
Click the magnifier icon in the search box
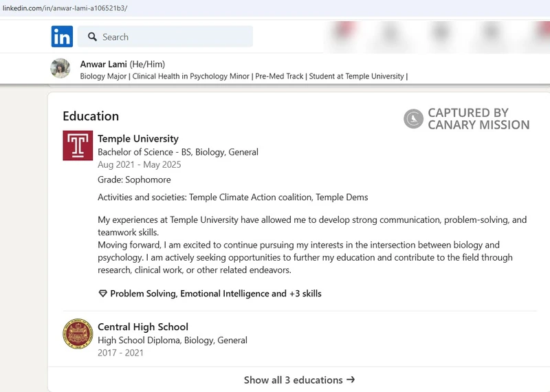coord(92,37)
